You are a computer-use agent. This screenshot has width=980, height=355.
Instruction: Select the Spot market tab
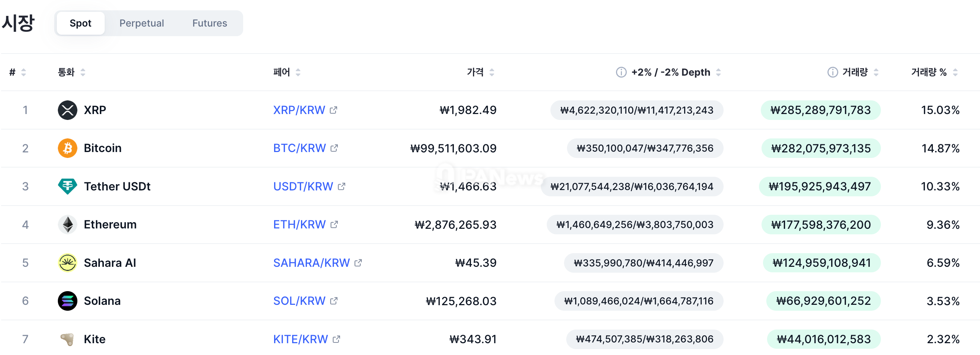(x=80, y=23)
